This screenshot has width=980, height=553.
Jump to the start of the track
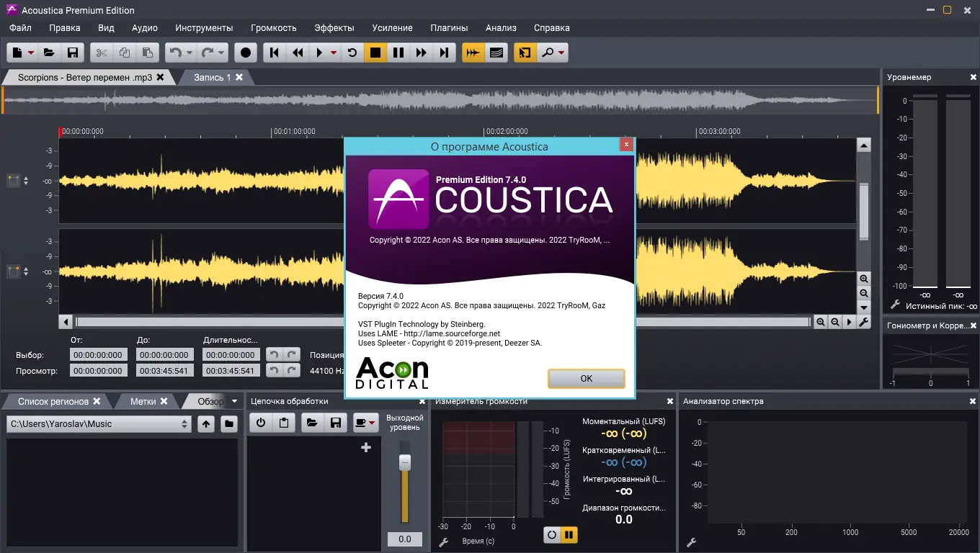point(275,53)
